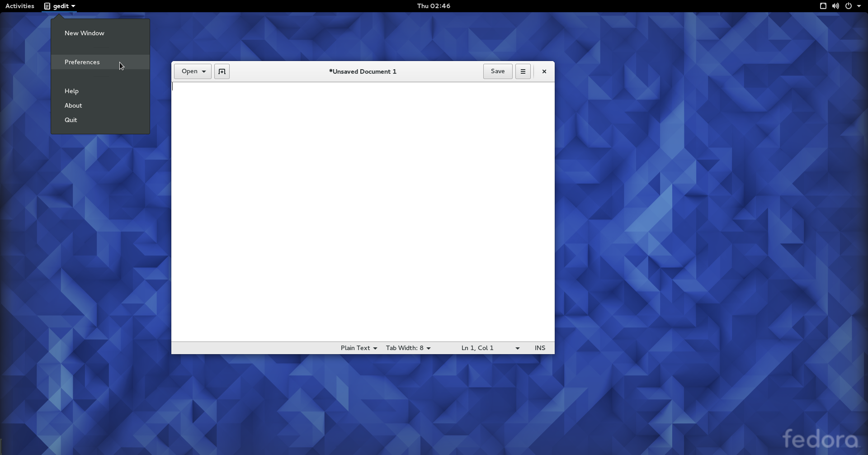868x455 pixels.
Task: Expand the Open recent files dropdown
Action: [204, 71]
